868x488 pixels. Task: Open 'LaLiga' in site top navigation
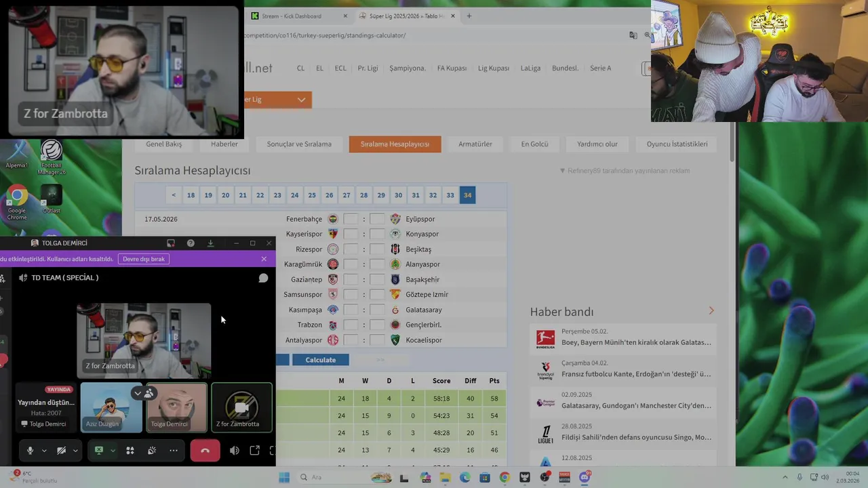[x=530, y=68]
